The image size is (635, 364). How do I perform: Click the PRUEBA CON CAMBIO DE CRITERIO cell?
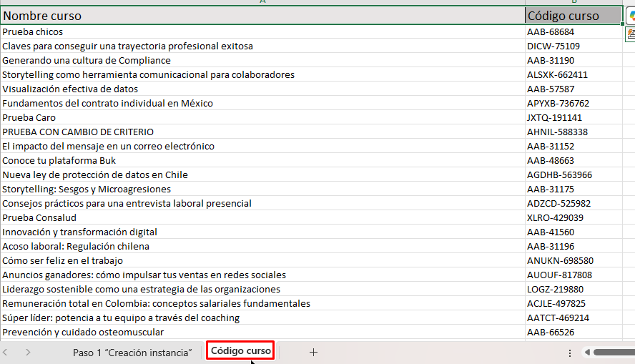pos(262,132)
